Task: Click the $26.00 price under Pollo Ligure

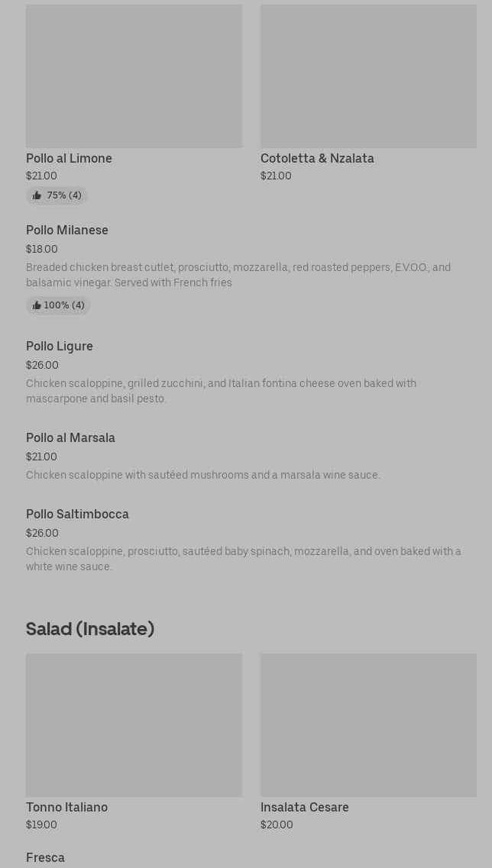Action: click(x=42, y=366)
